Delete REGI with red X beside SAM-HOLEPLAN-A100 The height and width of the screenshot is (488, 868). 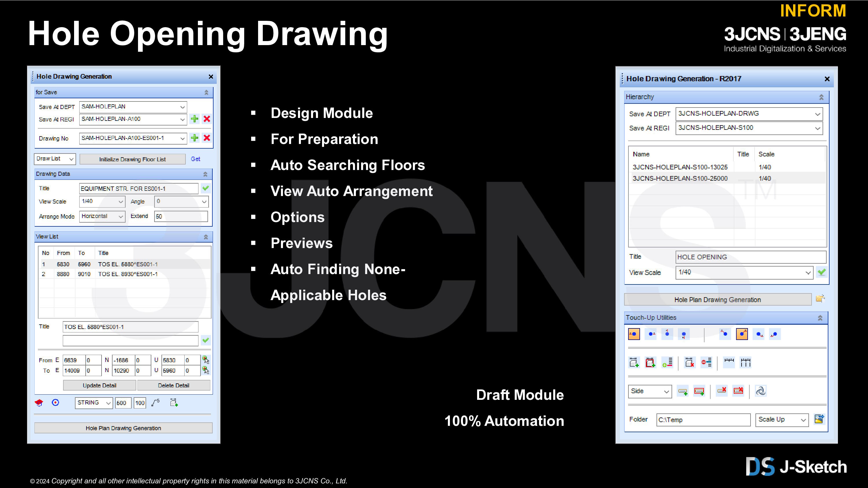[x=207, y=119]
